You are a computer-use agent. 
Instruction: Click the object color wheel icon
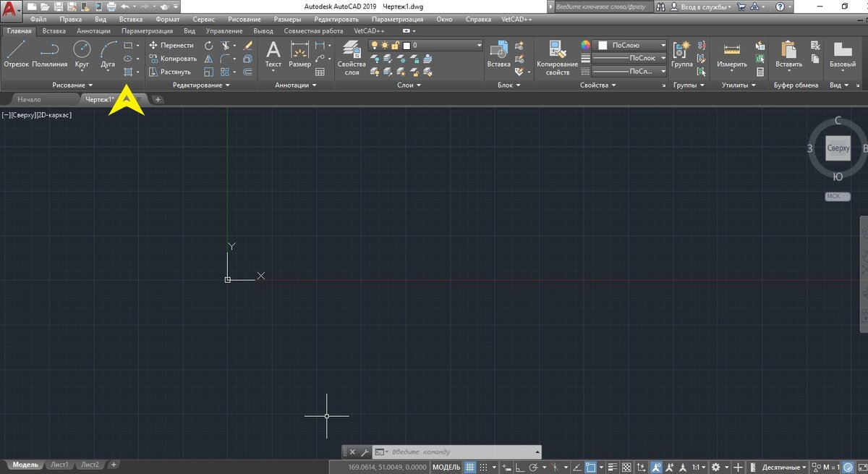point(585,45)
